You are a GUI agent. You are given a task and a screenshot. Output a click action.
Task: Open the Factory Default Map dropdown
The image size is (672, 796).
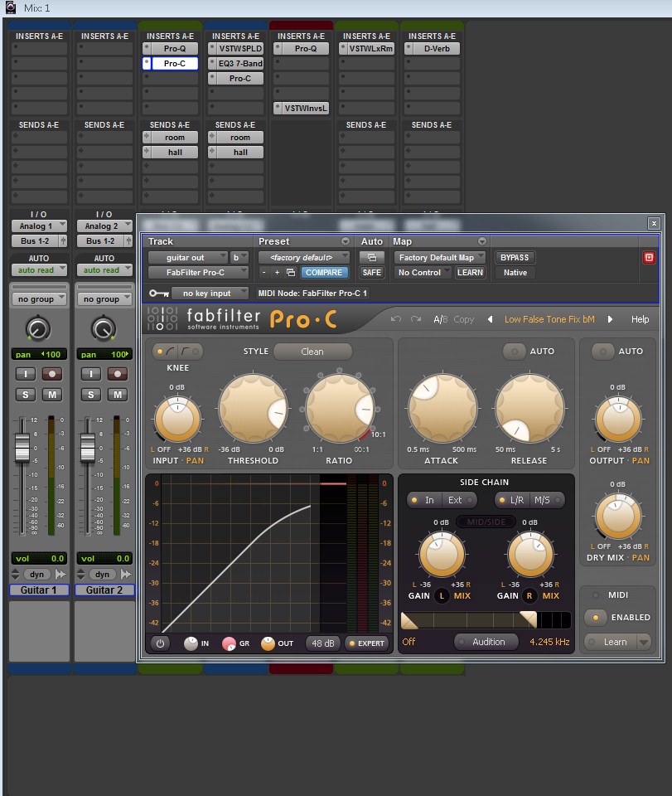pyautogui.click(x=439, y=257)
